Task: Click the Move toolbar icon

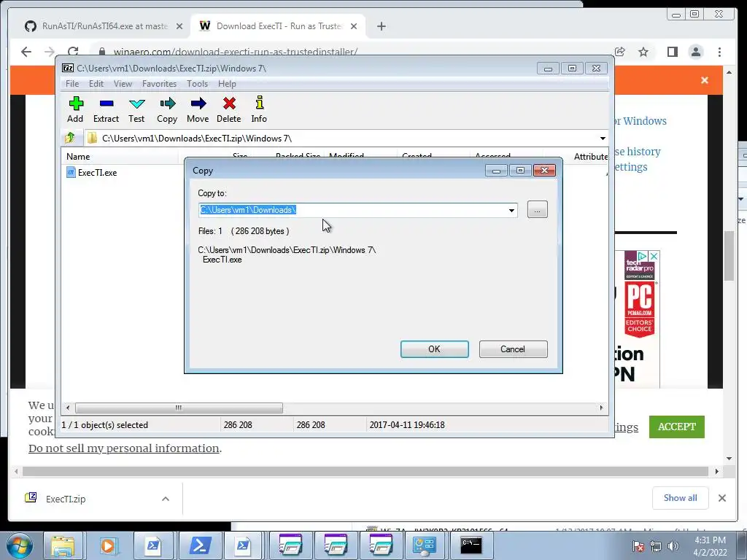Action: coord(198,109)
